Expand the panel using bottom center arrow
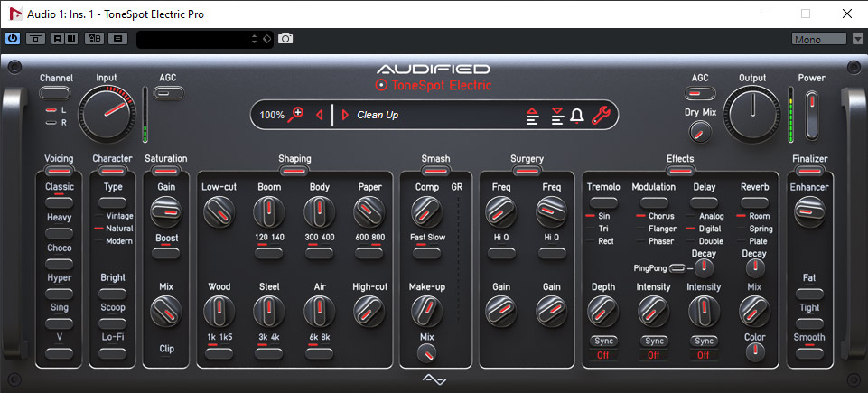Viewport: 868px width, 393px height. coord(434,379)
